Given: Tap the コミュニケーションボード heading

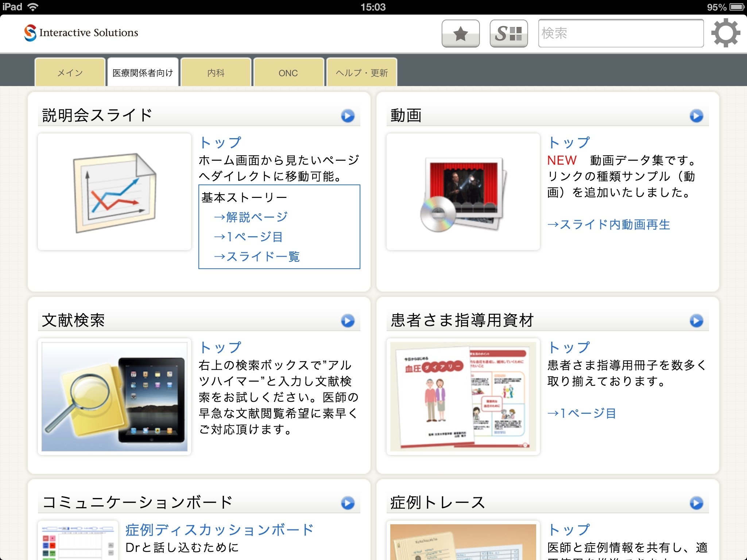Looking at the screenshot, I should click(x=137, y=502).
